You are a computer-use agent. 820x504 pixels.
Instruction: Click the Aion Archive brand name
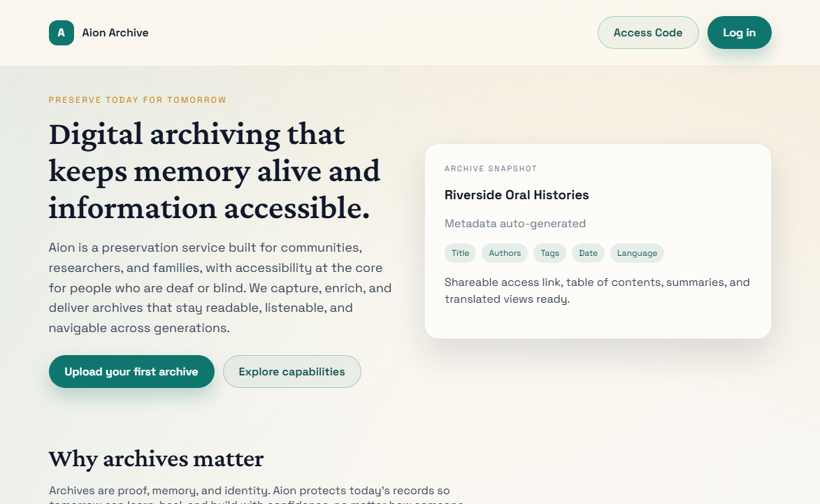click(115, 33)
